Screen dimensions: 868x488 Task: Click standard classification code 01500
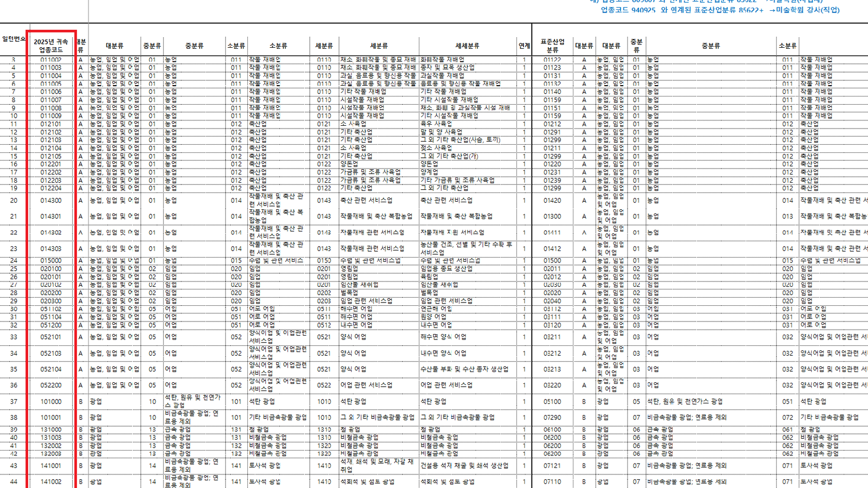[x=552, y=261]
